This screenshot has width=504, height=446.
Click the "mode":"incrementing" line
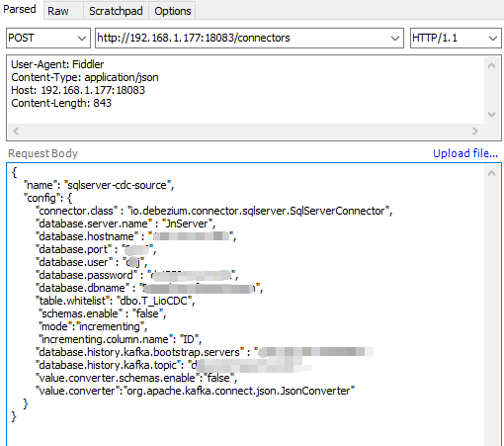[93, 326]
